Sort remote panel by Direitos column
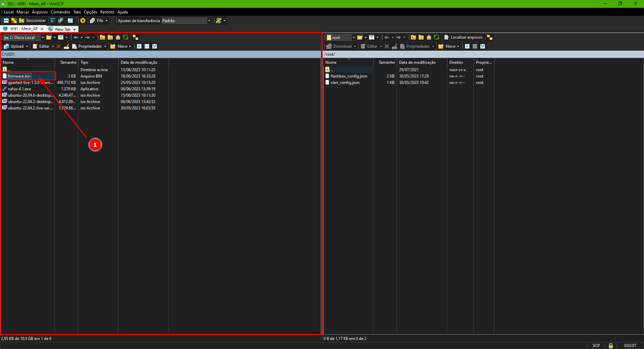 click(x=460, y=62)
